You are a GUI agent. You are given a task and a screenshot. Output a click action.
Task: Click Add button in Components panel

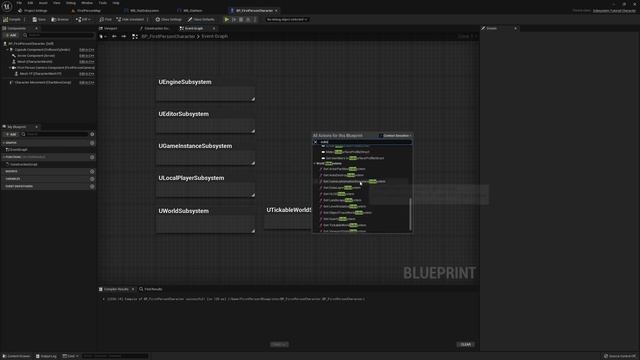11,36
